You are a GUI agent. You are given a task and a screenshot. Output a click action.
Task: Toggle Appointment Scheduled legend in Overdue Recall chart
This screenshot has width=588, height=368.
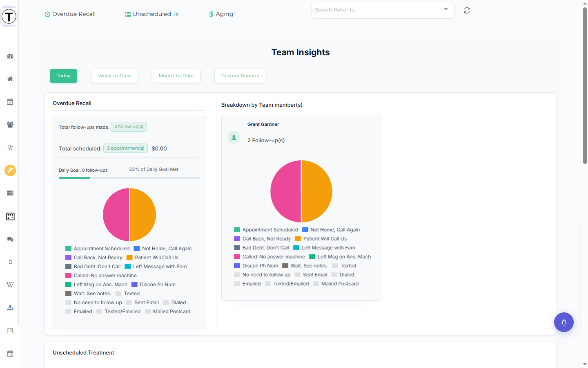click(98, 249)
